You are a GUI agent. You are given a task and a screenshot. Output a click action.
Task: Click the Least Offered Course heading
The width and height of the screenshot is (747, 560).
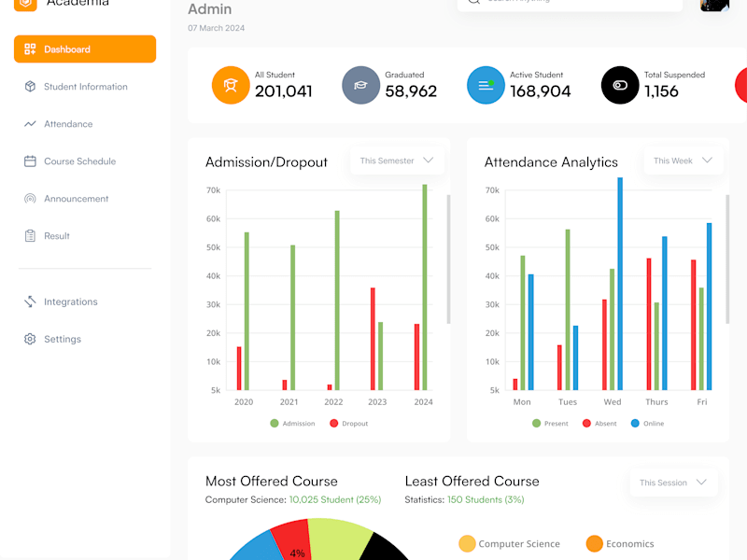coord(472,481)
